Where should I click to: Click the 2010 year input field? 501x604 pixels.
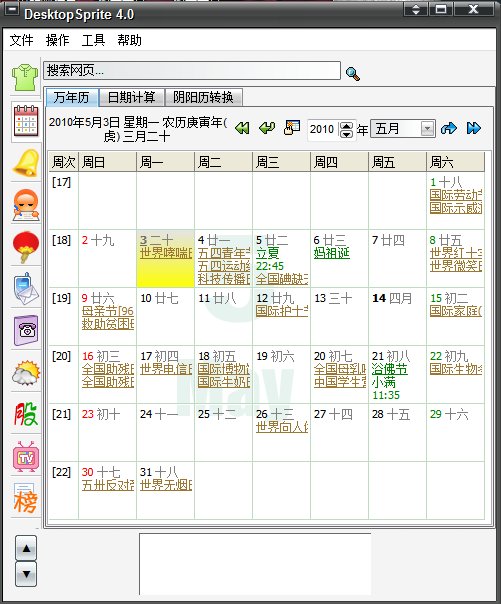(323, 129)
